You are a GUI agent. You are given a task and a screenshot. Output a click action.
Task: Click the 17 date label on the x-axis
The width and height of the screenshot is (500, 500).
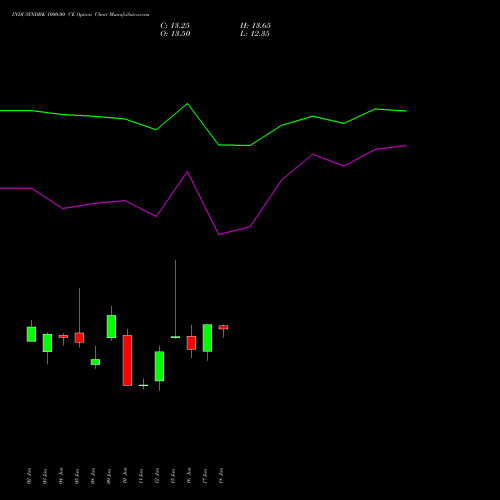205,476
